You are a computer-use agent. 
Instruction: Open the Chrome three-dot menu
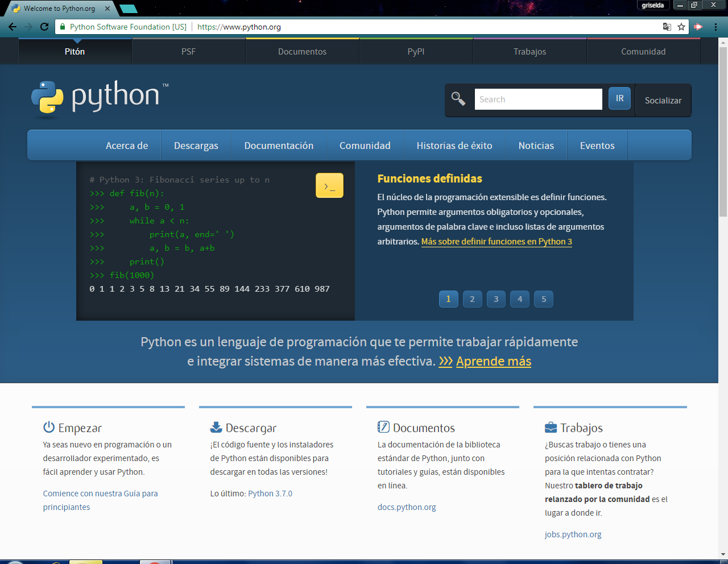pos(715,27)
